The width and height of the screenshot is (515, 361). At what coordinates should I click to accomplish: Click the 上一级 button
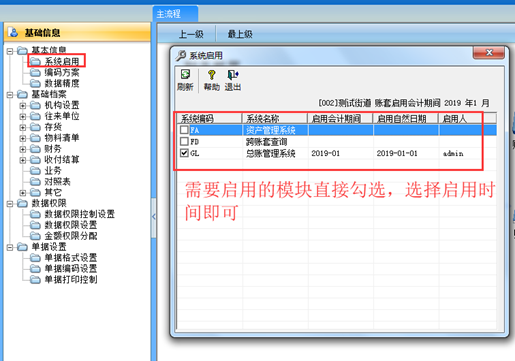tap(191, 34)
